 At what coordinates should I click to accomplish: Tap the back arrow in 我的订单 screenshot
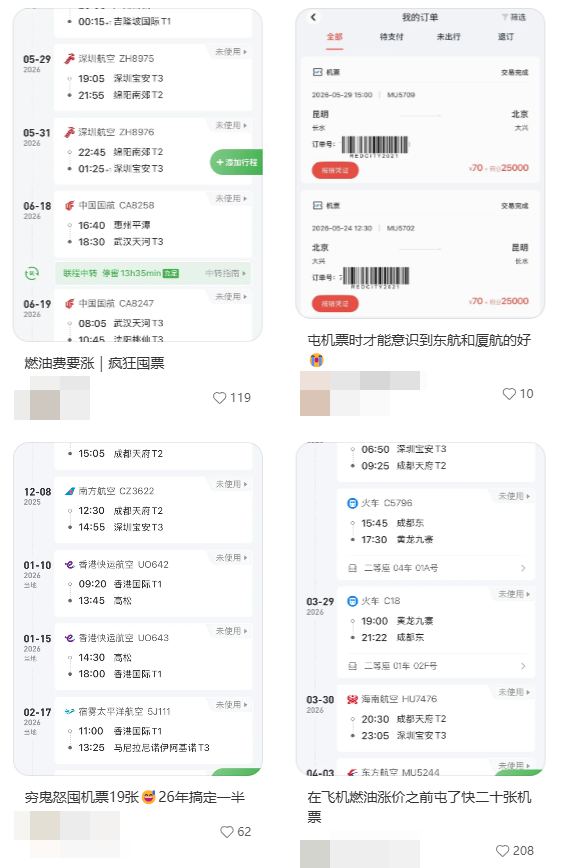point(313,17)
